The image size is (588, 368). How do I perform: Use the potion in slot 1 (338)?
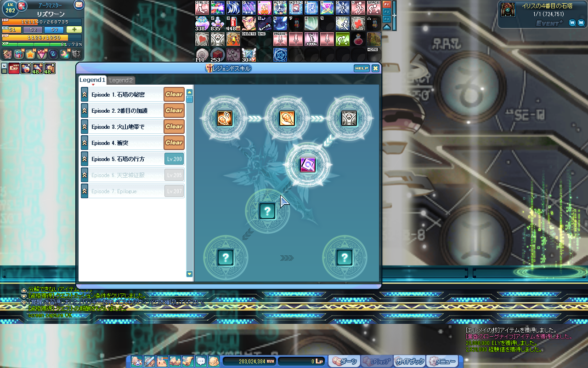click(x=202, y=23)
